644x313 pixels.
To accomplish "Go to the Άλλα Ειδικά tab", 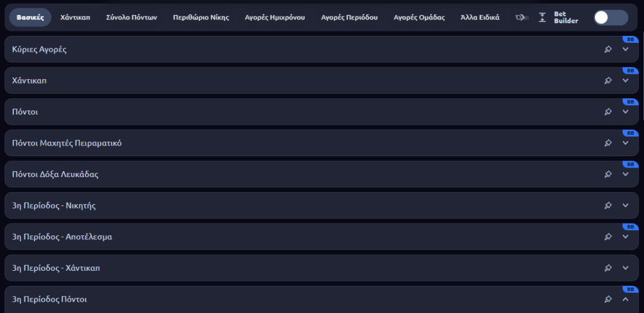I will (480, 18).
